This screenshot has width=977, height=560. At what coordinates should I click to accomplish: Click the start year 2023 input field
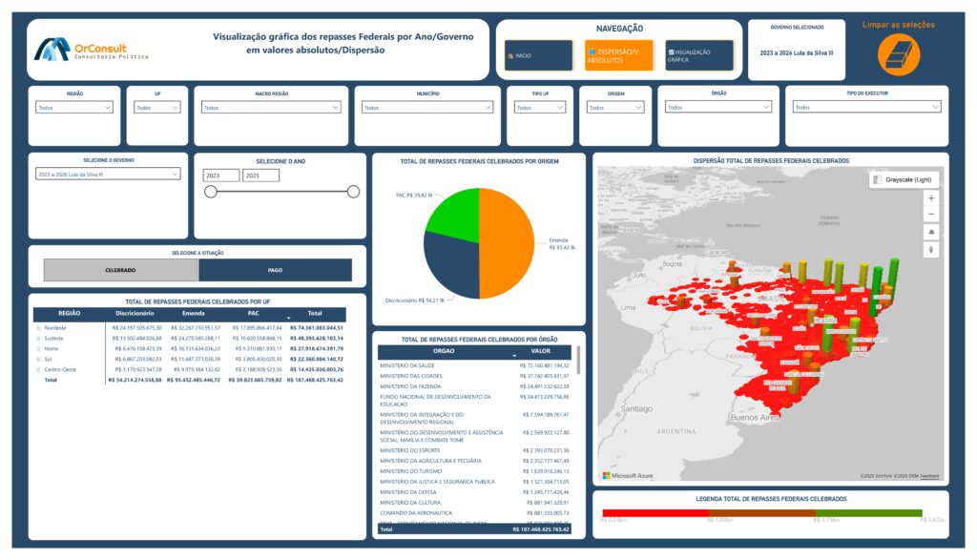pyautogui.click(x=220, y=176)
